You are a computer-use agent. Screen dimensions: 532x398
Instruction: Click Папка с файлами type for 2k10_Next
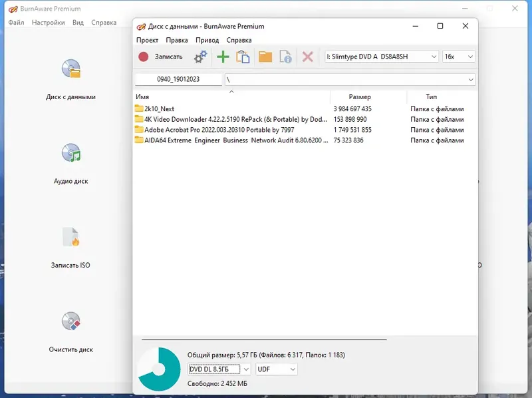tap(437, 109)
